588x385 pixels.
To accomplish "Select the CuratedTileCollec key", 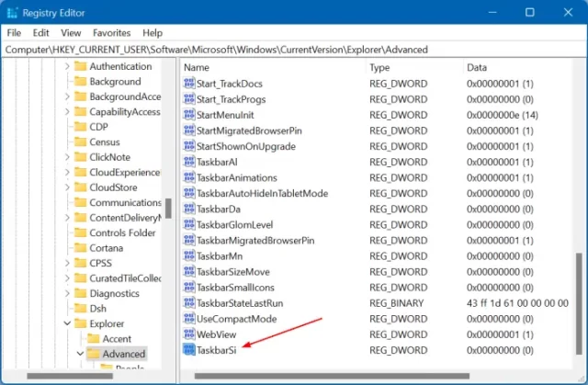I will click(125, 278).
